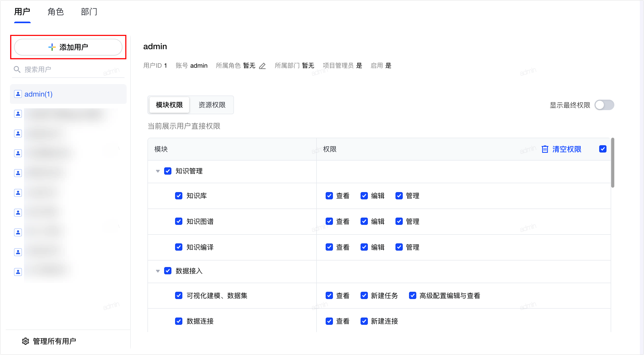Collapse the 数据接入 tree group
The image size is (644, 355).
[158, 271]
